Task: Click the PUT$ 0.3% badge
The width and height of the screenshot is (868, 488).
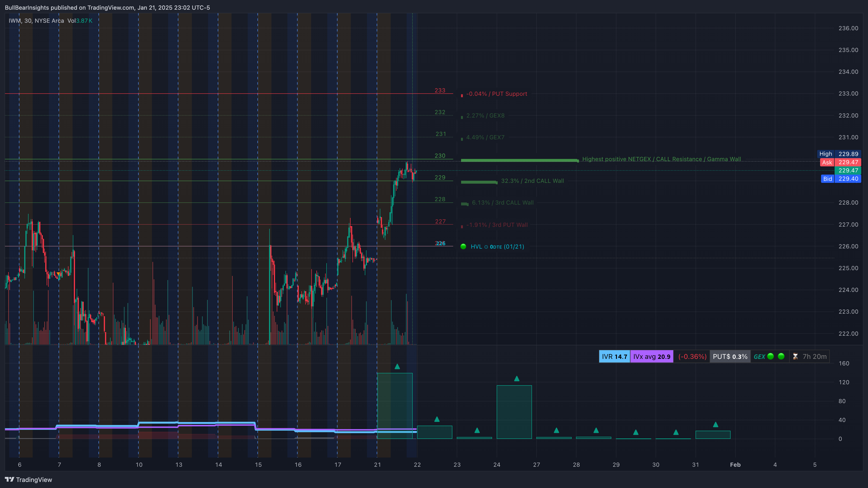Action: (730, 356)
